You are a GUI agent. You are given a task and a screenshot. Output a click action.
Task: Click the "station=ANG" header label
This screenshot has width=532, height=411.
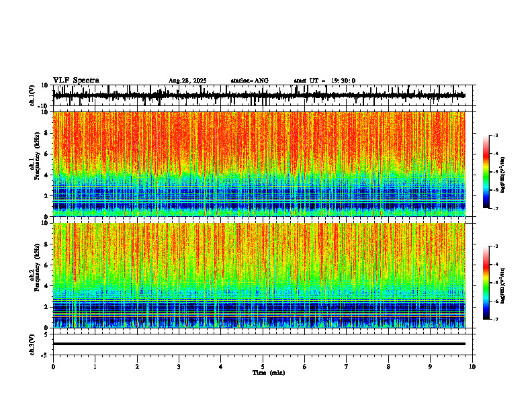click(x=250, y=81)
